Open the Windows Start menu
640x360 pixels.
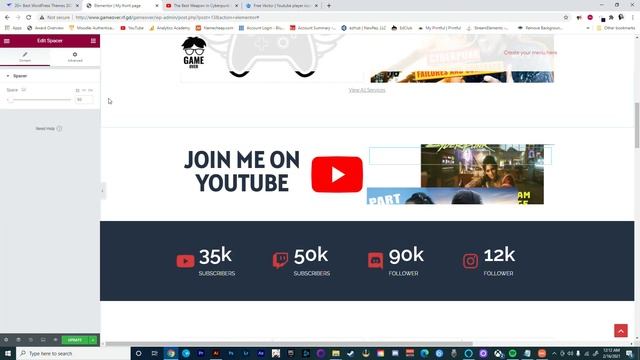8,353
